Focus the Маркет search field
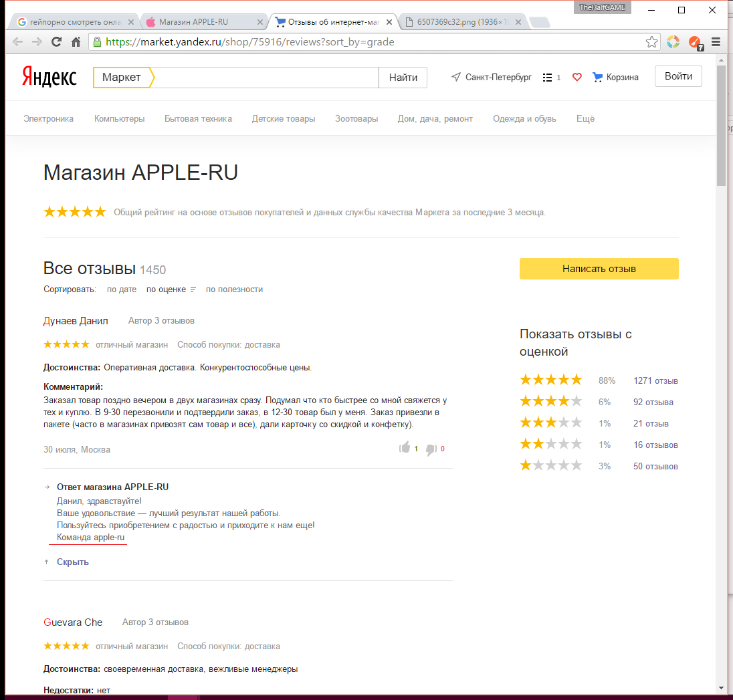 tap(266, 78)
